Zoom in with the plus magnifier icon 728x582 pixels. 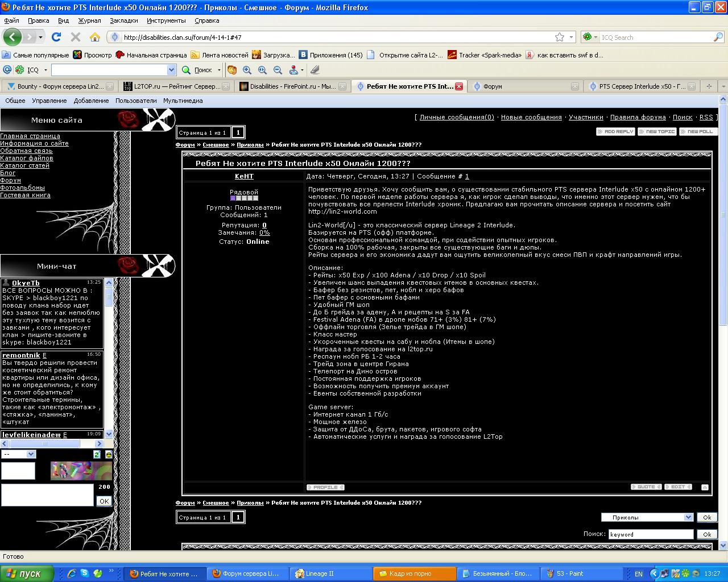[x=247, y=70]
